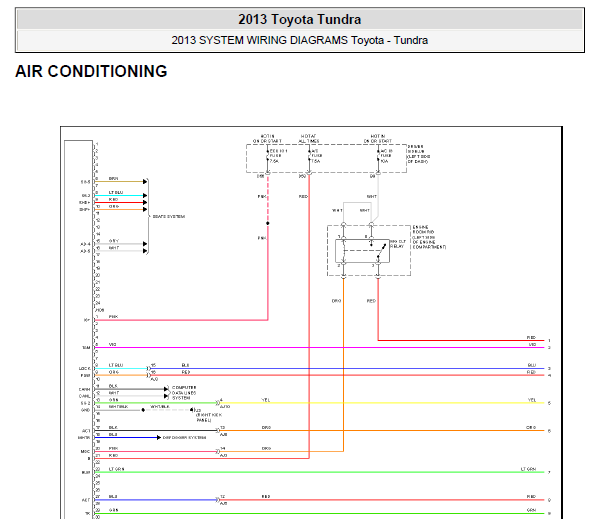This screenshot has width=609, height=519.
Task: Click the arrowhead on the defogger system wire
Action: point(158,437)
